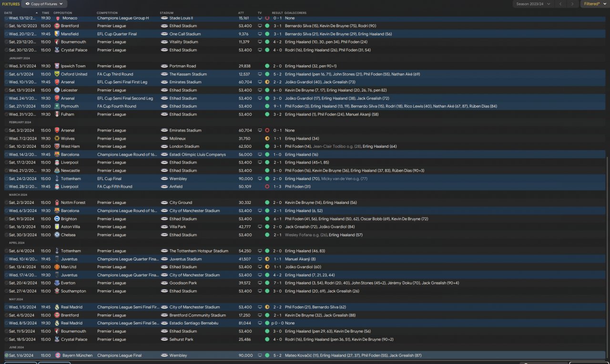
Task: Sort by the Result column header
Action: 277,13
